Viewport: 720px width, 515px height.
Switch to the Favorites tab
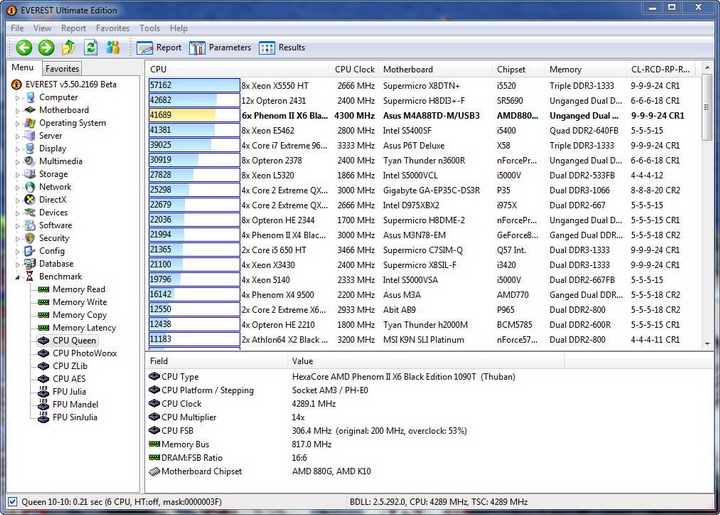62,69
